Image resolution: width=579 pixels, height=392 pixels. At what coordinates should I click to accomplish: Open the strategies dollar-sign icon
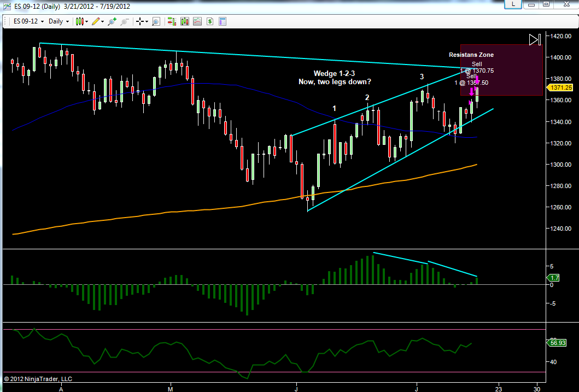pyautogui.click(x=210, y=21)
